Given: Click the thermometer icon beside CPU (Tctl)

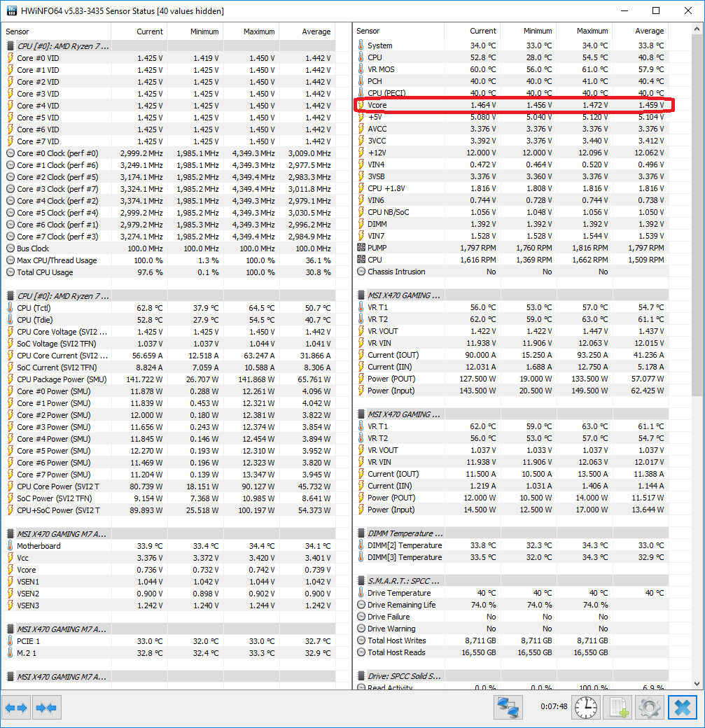Looking at the screenshot, I should pos(11,308).
